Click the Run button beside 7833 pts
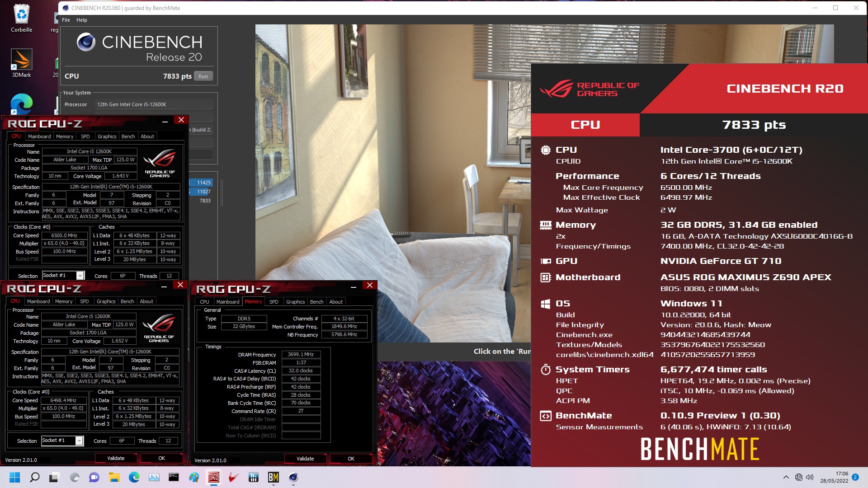This screenshot has width=868, height=488. coord(203,76)
